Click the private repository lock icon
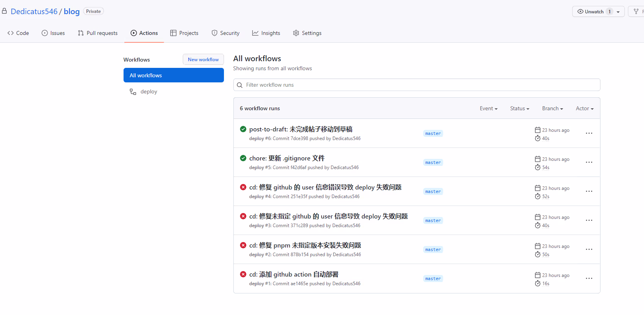 tap(4, 11)
